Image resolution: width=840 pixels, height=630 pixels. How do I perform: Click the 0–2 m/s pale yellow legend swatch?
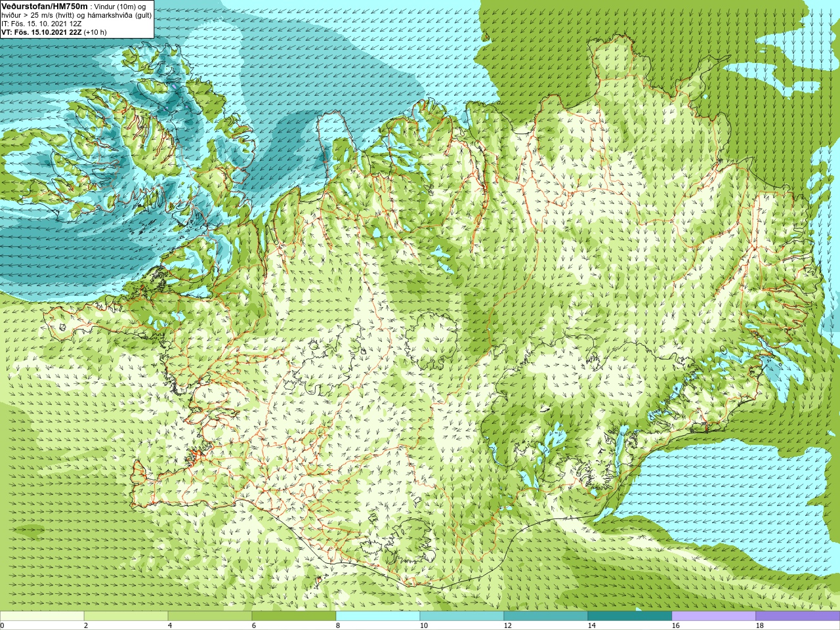[x=42, y=616]
